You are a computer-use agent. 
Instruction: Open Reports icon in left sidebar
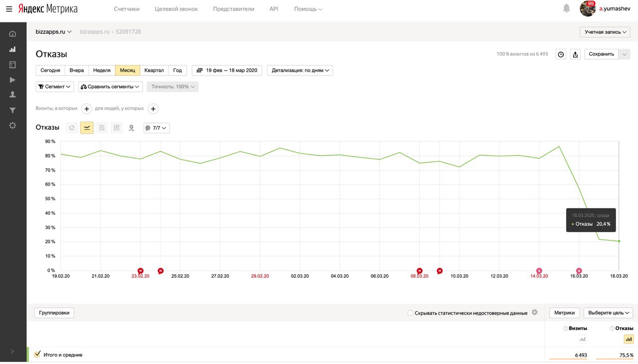12,49
